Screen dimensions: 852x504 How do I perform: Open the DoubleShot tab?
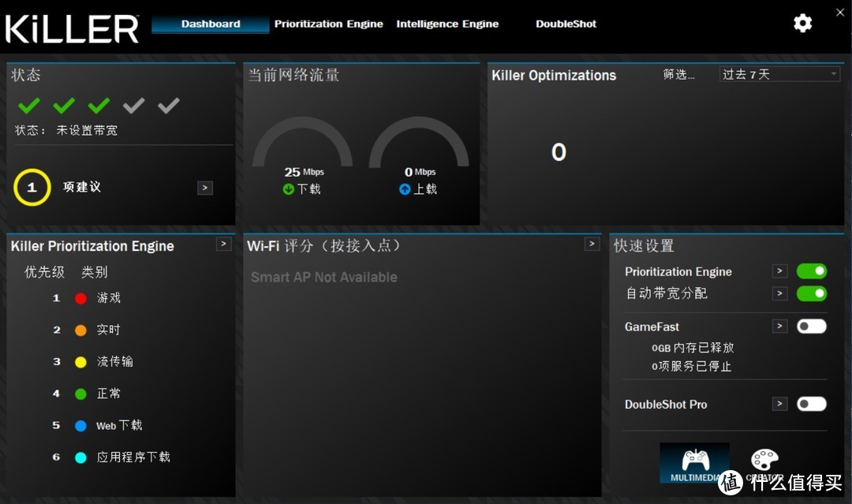coord(566,24)
